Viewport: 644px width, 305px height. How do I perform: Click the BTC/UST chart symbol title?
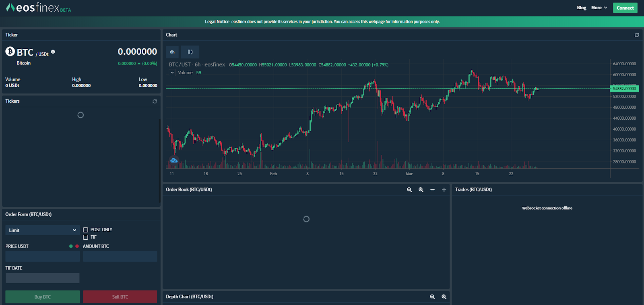click(180, 64)
